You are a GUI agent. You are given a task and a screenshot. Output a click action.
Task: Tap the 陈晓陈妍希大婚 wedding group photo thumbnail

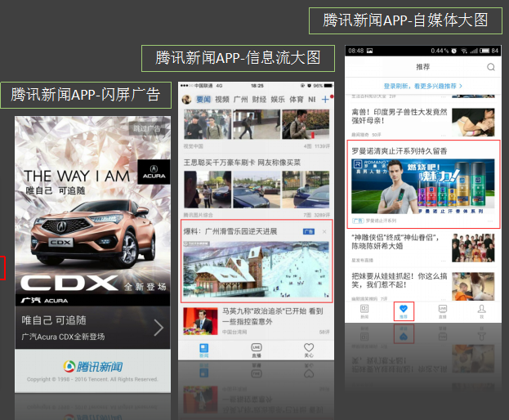click(x=473, y=248)
